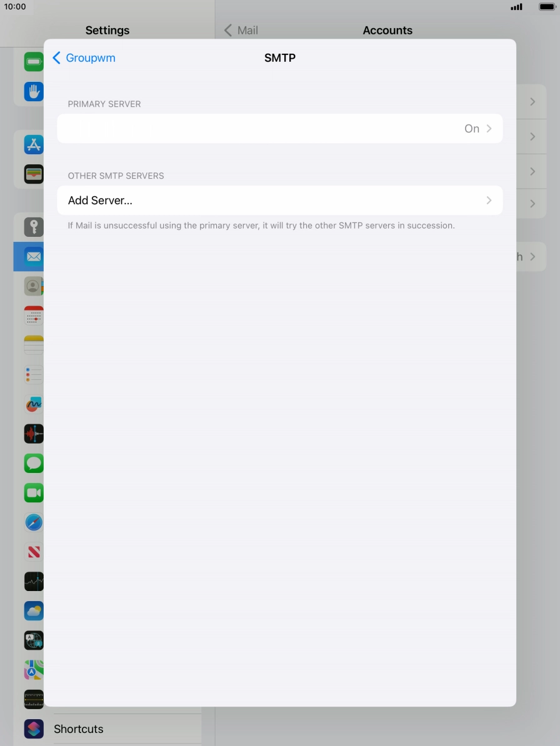Screen dimensions: 560x746
Task: Open Battery settings in the sidebar
Action: 33,61
